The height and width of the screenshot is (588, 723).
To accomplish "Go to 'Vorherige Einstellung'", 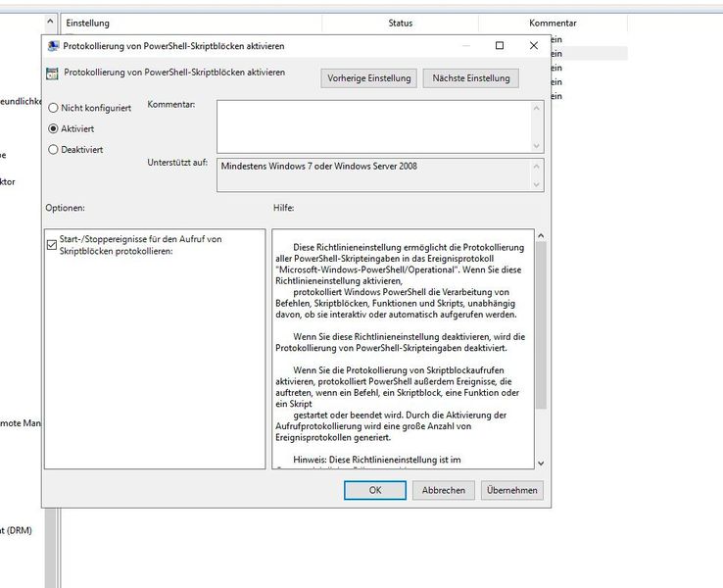I will pos(369,78).
